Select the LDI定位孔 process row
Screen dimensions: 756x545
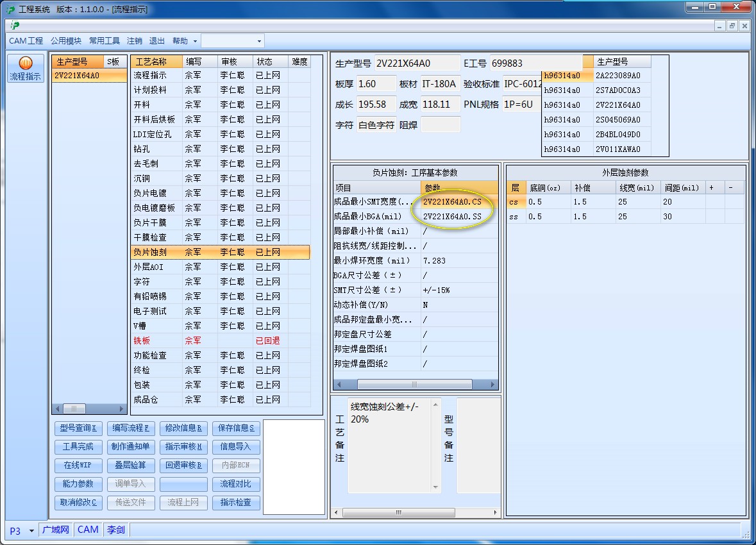click(x=221, y=134)
